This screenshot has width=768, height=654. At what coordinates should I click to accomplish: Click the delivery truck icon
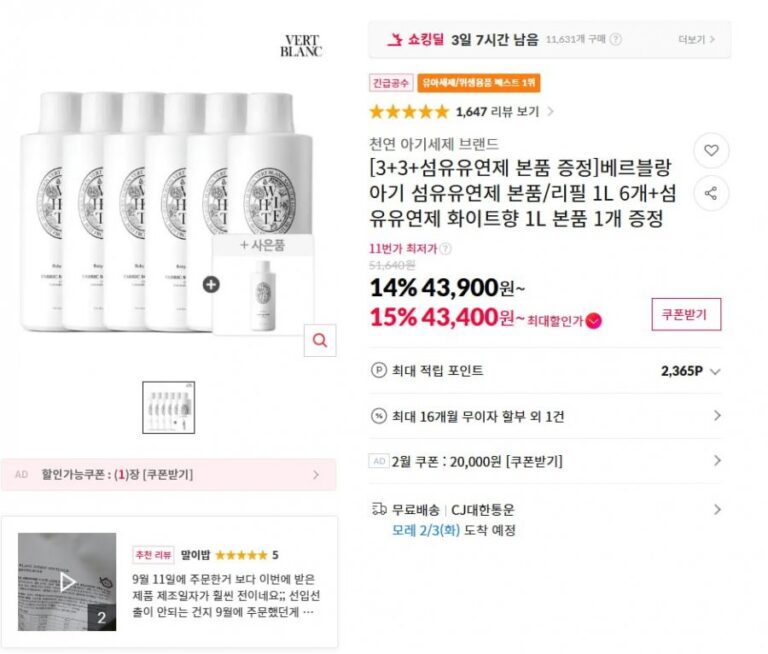pos(378,509)
